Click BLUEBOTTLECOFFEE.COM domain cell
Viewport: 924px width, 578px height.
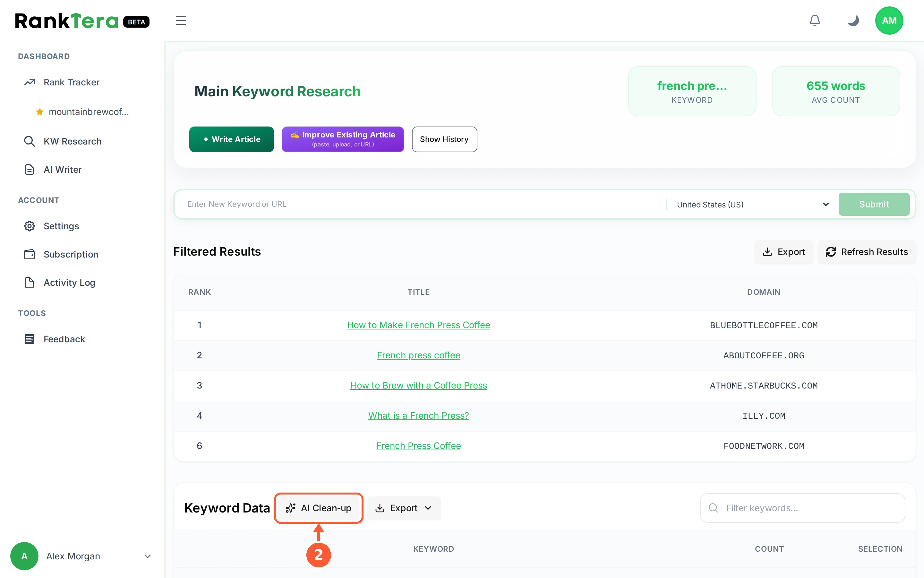click(x=764, y=325)
